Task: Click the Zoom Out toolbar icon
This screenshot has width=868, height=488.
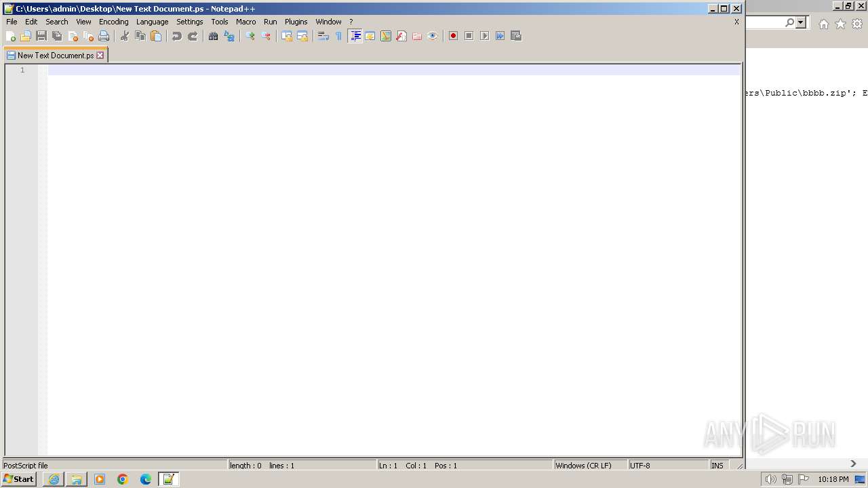Action: pos(266,36)
